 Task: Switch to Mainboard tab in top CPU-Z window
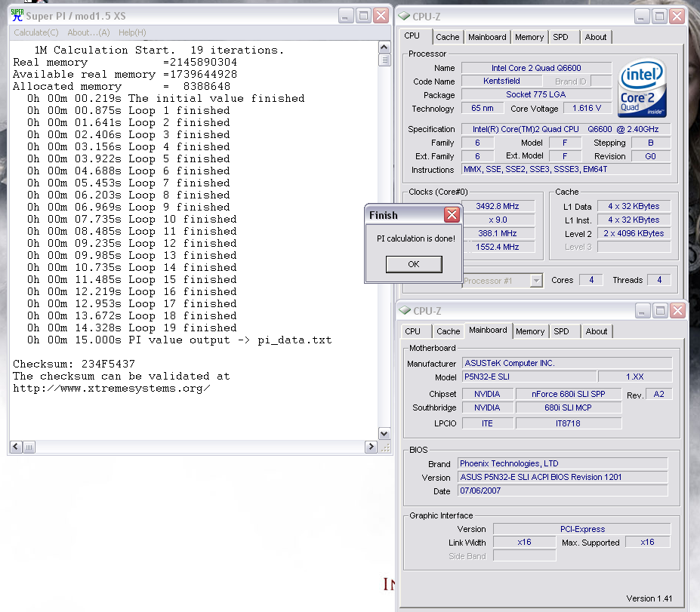487,37
